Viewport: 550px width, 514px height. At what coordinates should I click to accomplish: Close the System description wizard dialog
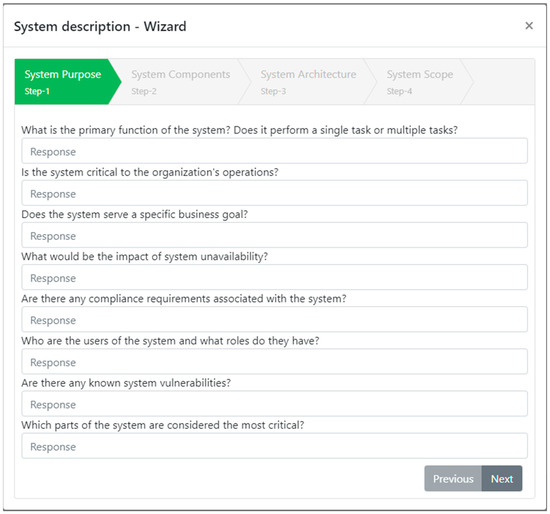(529, 26)
